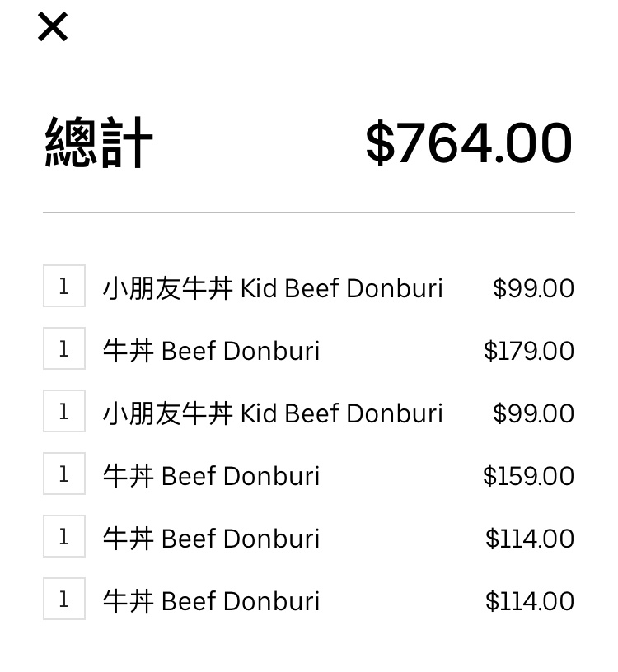Image resolution: width=618 pixels, height=672 pixels.
Task: Click the $159.00 price
Action: (529, 476)
